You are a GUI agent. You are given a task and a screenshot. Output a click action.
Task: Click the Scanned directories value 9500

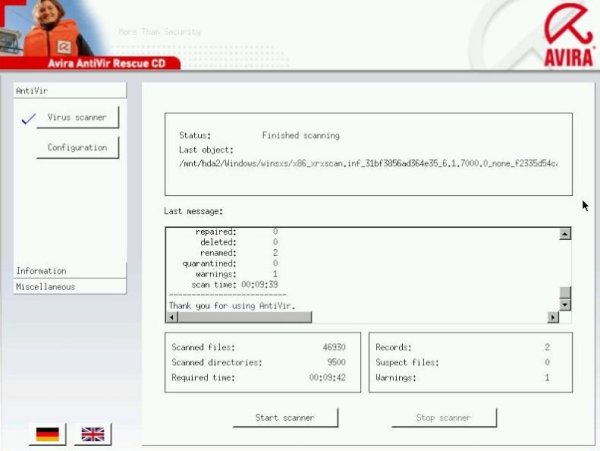pyautogui.click(x=336, y=362)
